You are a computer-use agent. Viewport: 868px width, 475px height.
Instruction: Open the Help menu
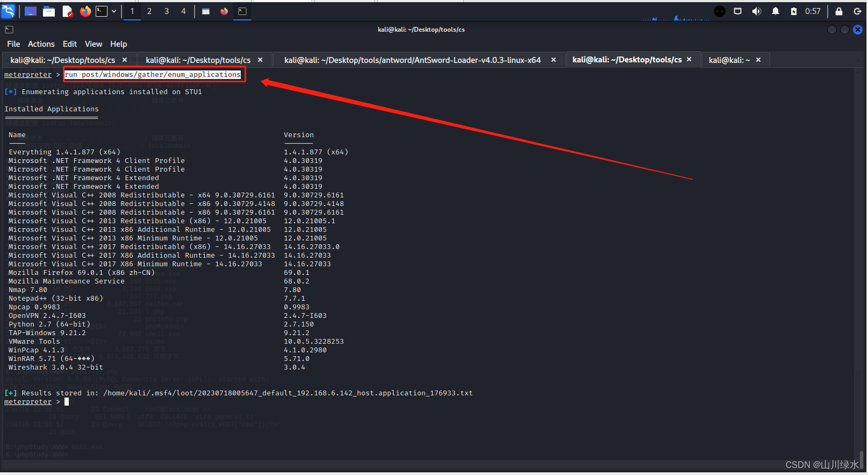[x=119, y=44]
